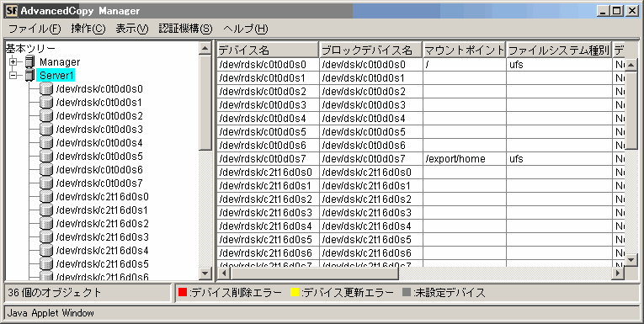Click the SF application icon in title bar
644x324 pixels.
coord(11,11)
